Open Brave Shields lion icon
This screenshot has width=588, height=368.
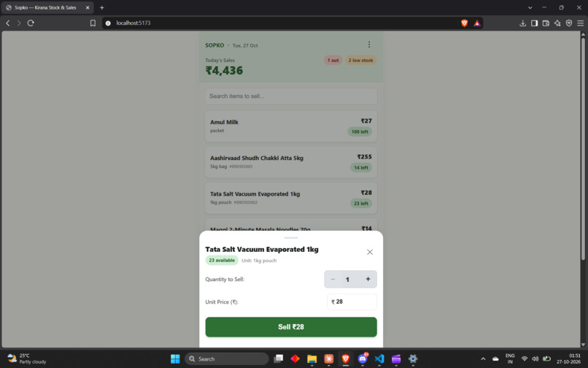tap(464, 23)
